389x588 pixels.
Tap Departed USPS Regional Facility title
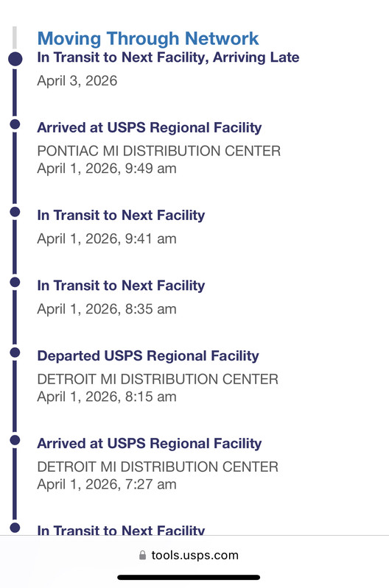point(148,355)
